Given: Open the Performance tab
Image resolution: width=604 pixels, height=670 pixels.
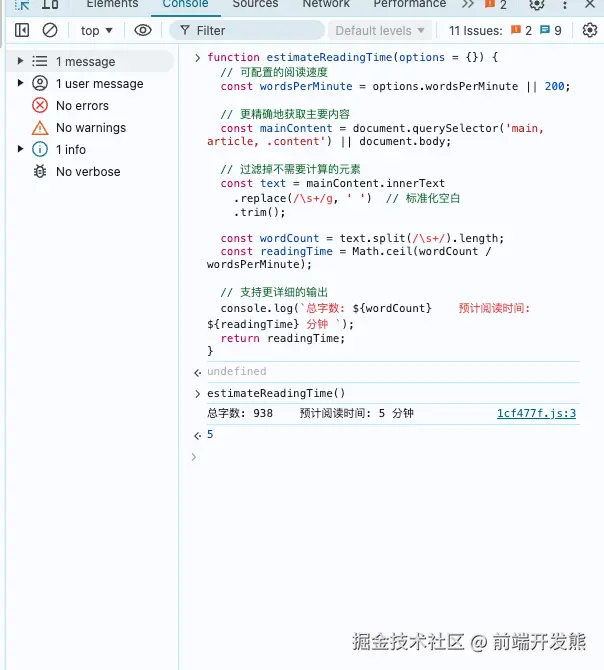Looking at the screenshot, I should pyautogui.click(x=410, y=4).
